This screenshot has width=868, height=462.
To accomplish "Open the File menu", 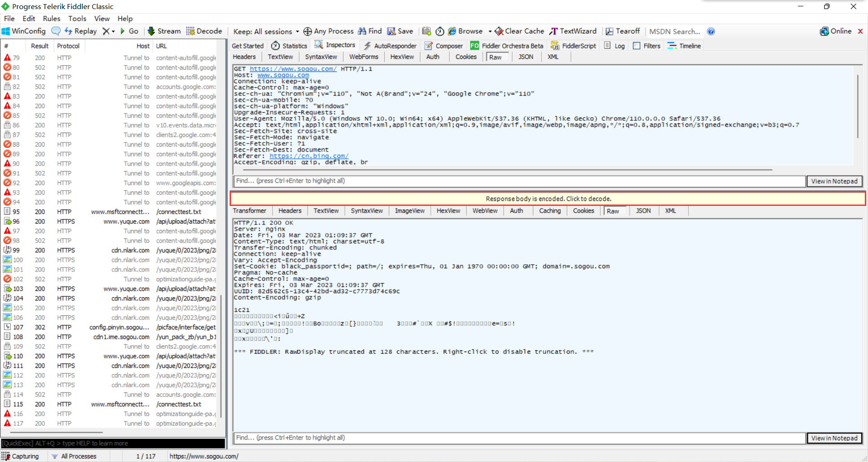I will (x=9, y=19).
